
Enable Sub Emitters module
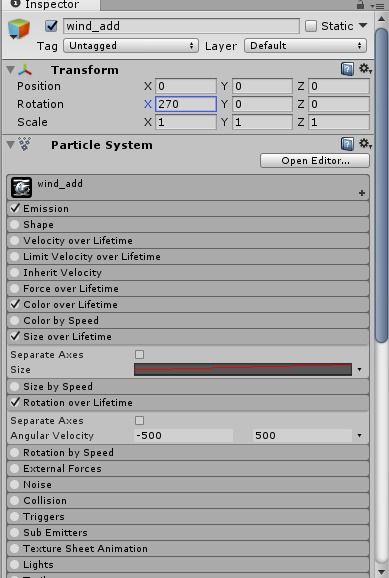point(15,532)
